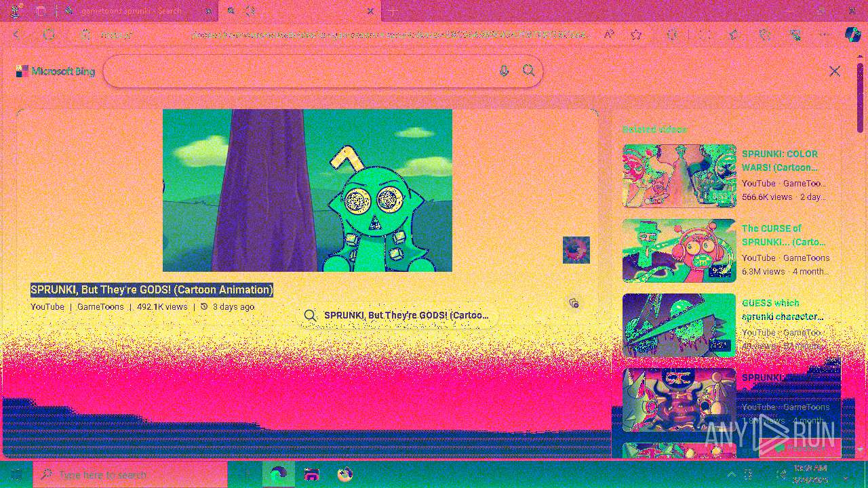This screenshot has height=488, width=868.
Task: Click the search suggestion pill 'SPRUNKI, But They're GODS!'
Action: [397, 315]
